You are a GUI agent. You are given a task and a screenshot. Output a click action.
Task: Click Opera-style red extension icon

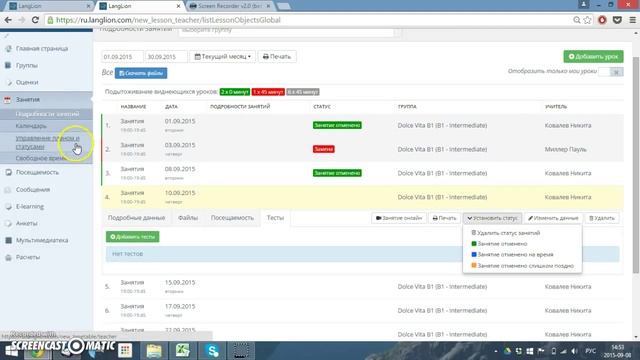602,20
